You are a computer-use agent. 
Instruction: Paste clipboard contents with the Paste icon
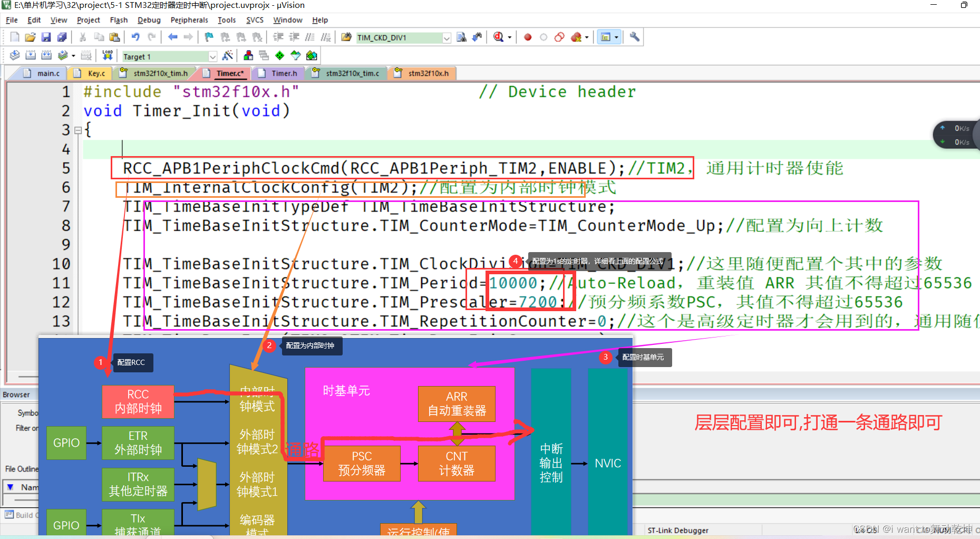[114, 37]
